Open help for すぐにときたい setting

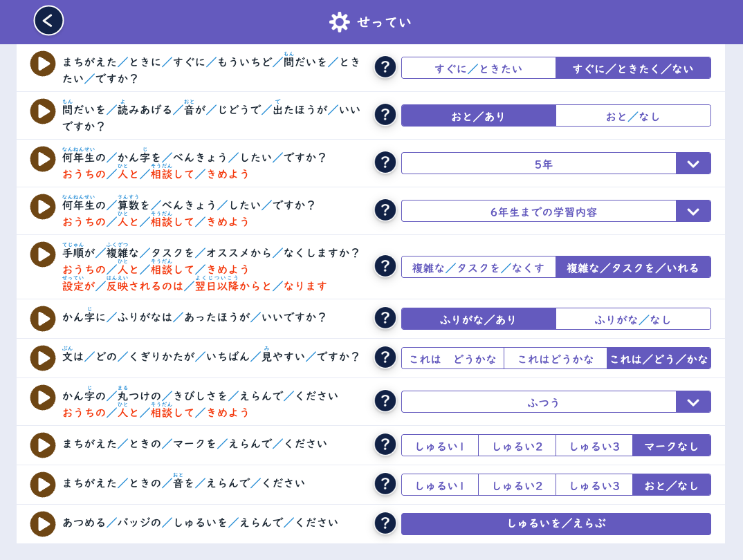pos(385,67)
